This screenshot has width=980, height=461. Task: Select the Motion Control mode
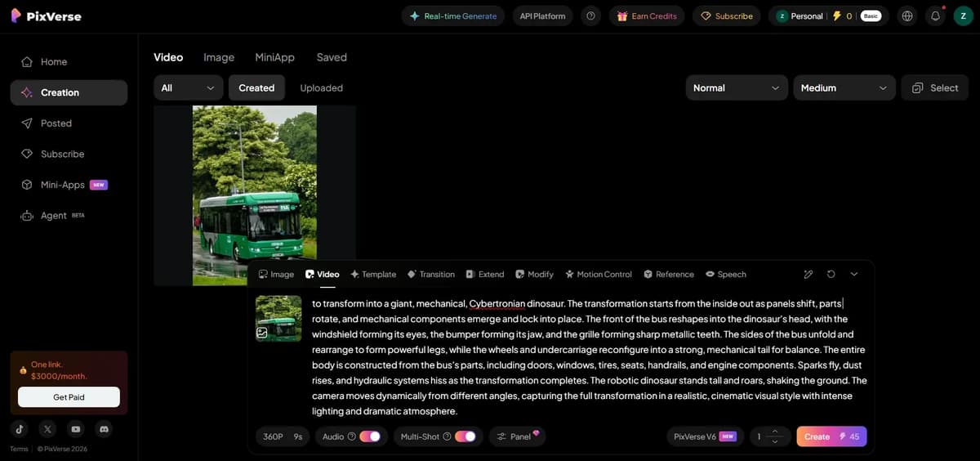point(599,274)
